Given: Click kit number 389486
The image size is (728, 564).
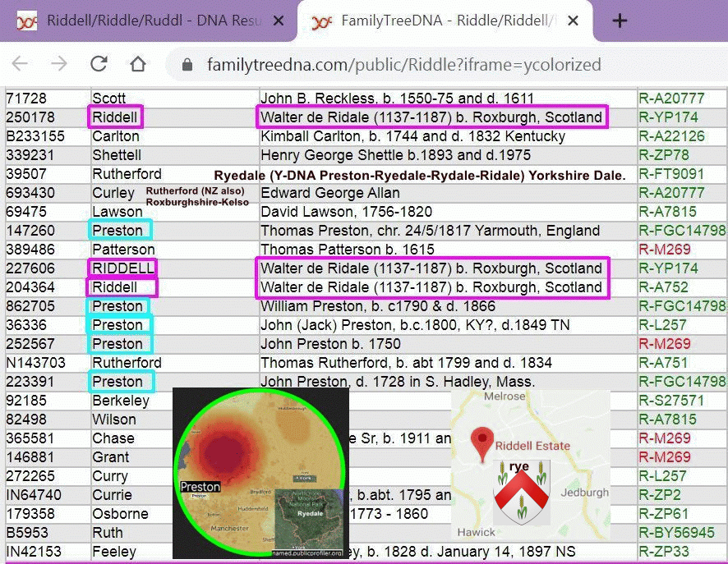Looking at the screenshot, I should pos(30,250).
